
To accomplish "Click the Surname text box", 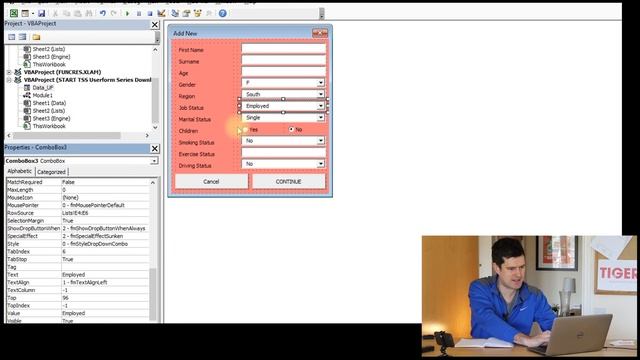I will tap(284, 60).
